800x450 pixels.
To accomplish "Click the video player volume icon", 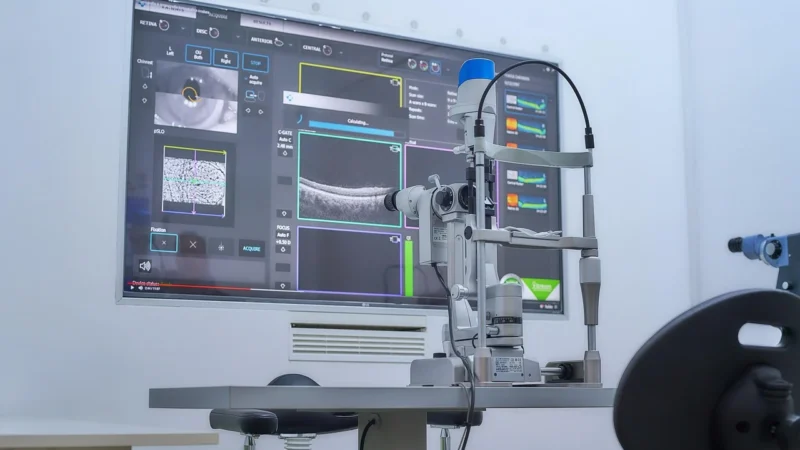I will [141, 288].
